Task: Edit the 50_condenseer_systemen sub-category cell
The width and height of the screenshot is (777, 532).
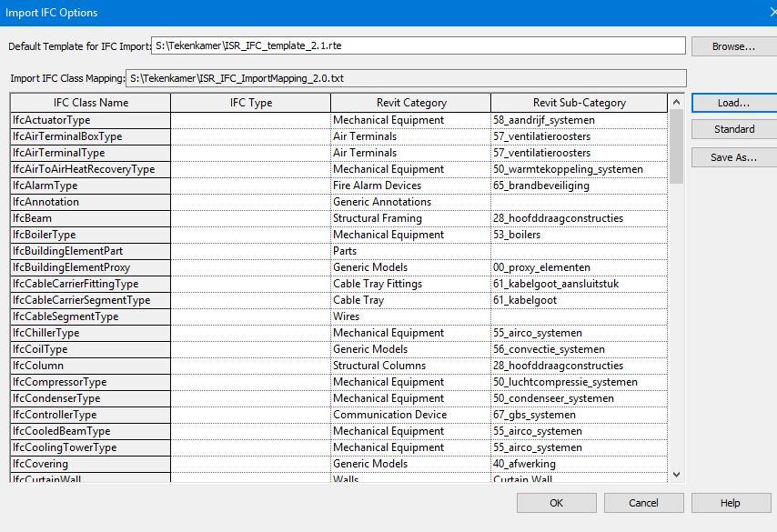Action: (x=579, y=397)
